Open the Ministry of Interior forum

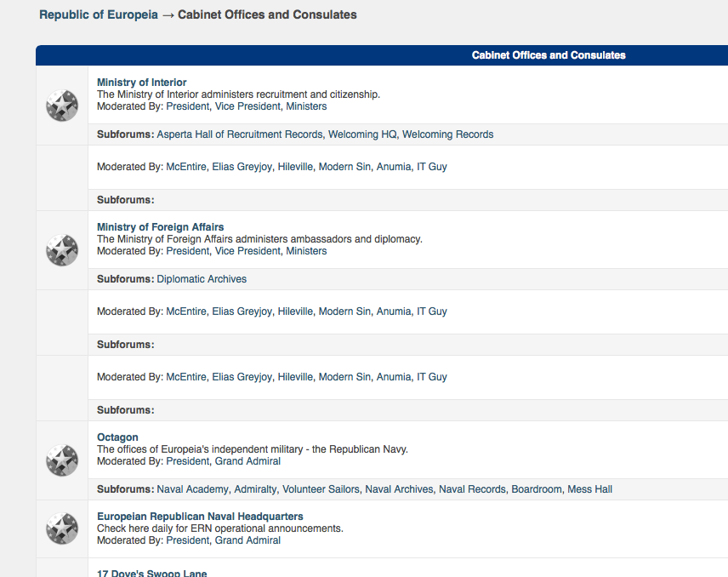coord(141,83)
